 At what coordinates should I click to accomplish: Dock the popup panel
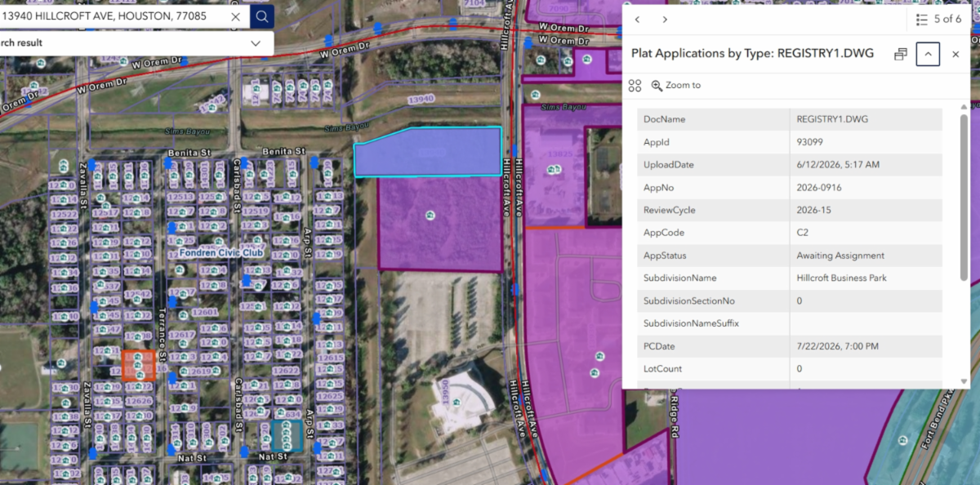click(901, 55)
